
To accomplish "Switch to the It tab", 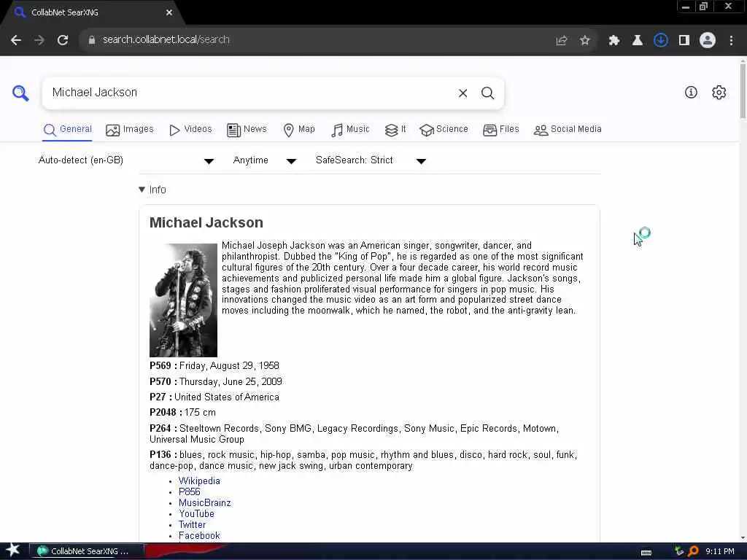I will (x=395, y=130).
